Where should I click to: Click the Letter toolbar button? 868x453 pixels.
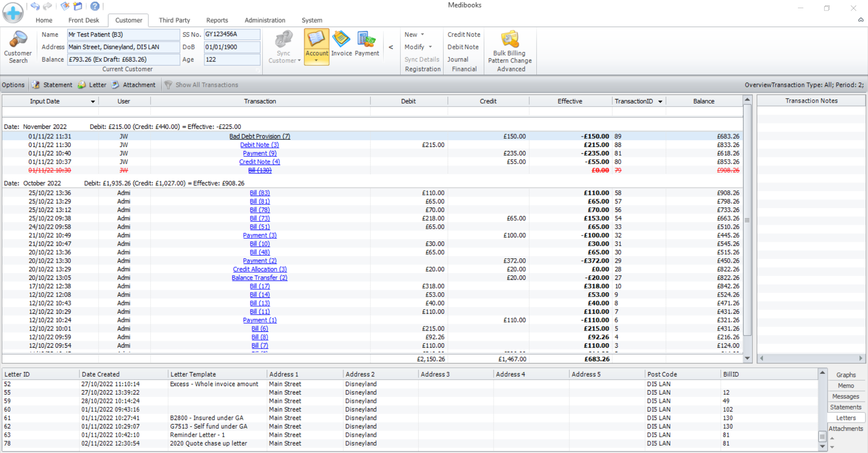[x=92, y=85]
